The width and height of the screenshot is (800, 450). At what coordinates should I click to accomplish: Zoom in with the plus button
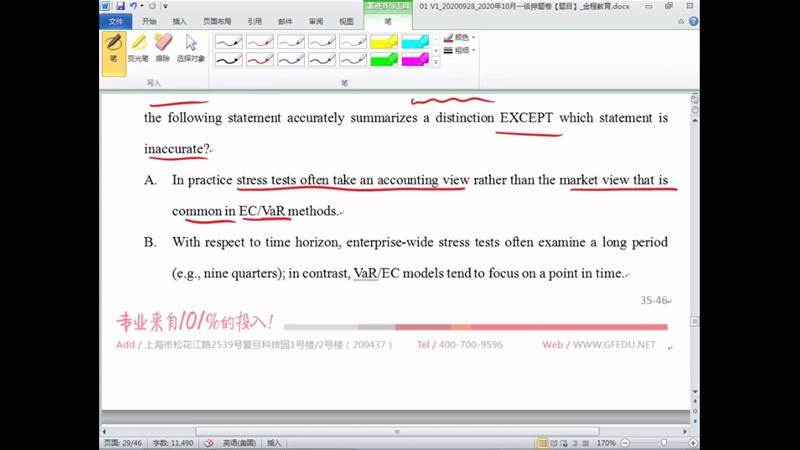[693, 443]
